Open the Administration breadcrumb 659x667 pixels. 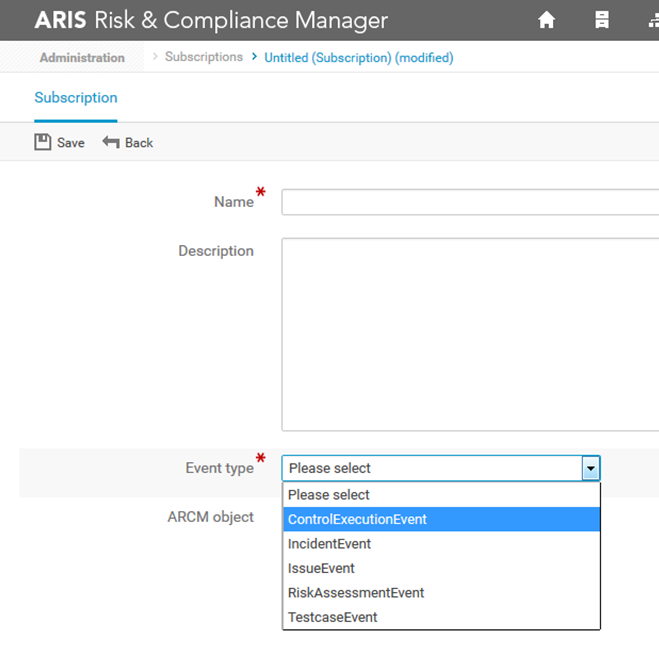82,57
